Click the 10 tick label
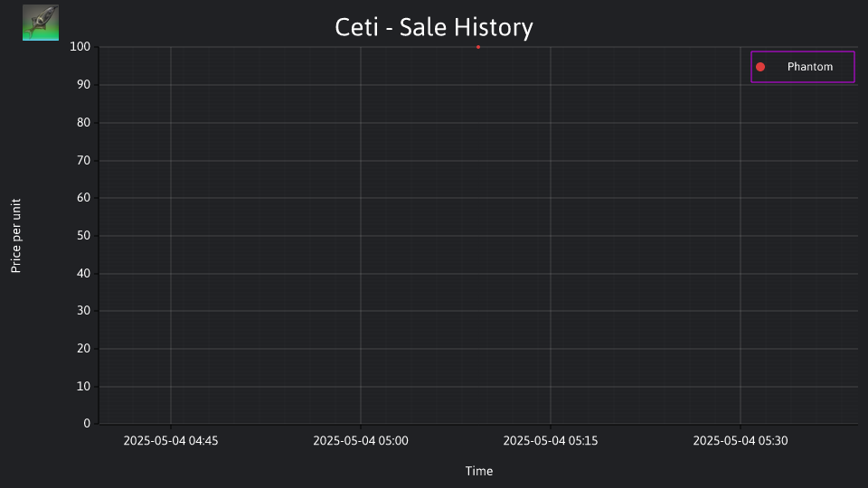The image size is (868, 488). (83, 386)
